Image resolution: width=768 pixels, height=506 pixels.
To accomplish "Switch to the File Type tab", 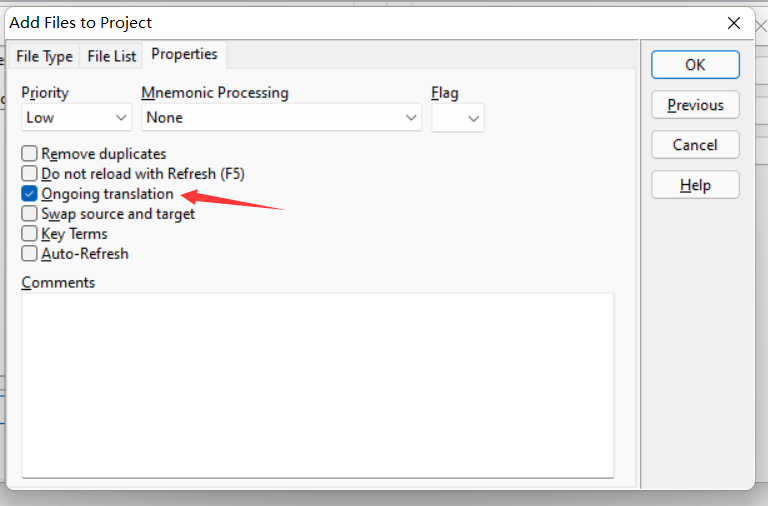I will tap(44, 56).
